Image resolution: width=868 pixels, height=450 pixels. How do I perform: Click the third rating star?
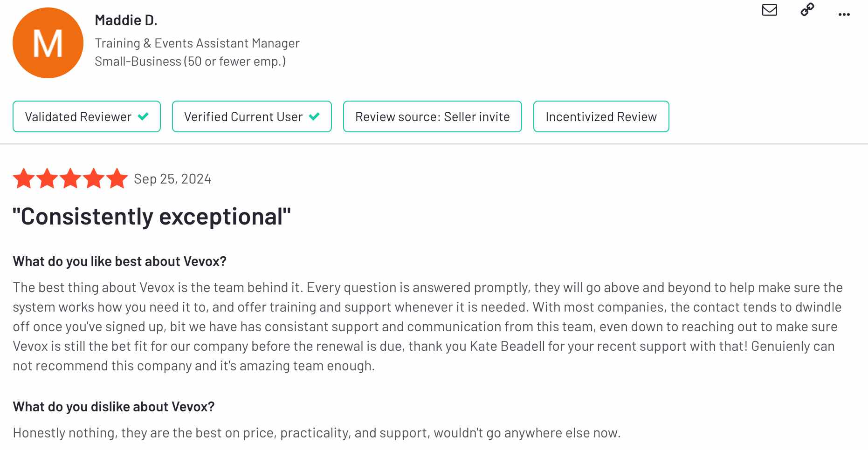tap(70, 178)
